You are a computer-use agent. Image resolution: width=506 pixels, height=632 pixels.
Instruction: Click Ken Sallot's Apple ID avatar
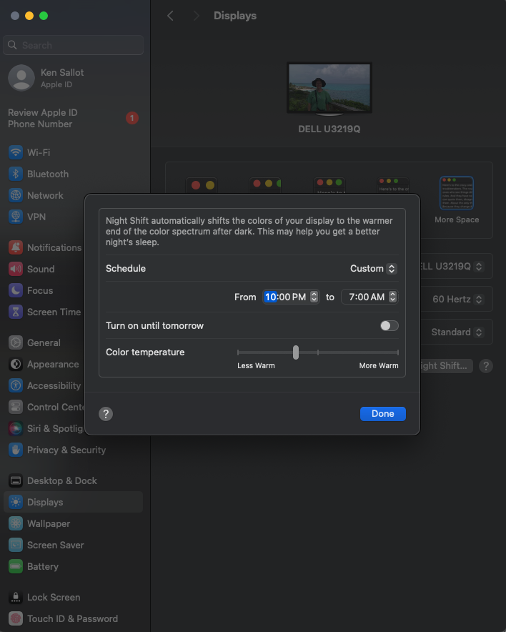click(x=21, y=78)
